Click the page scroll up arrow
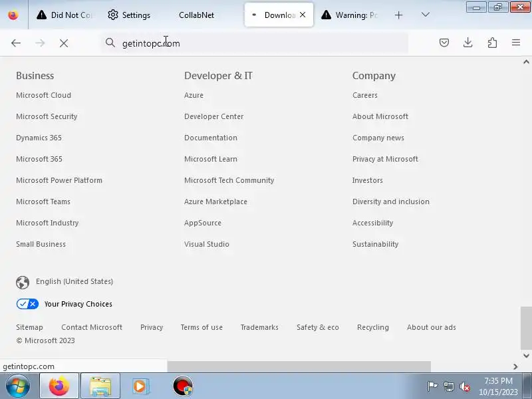The height and width of the screenshot is (399, 532). (526, 62)
